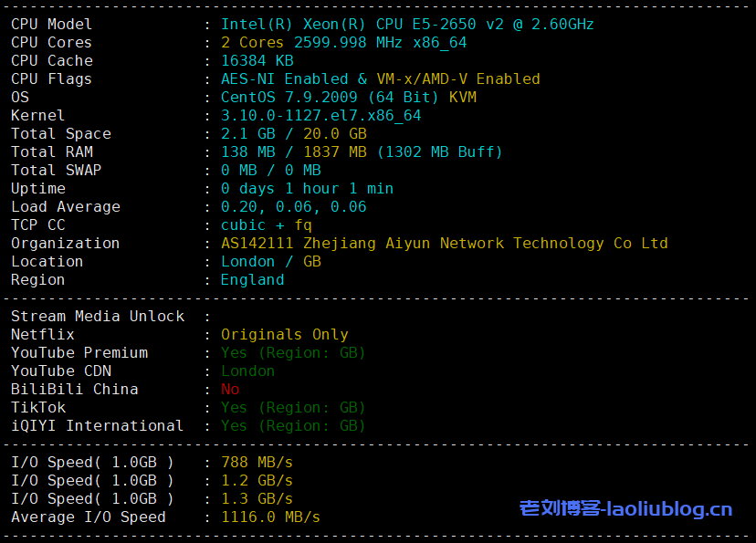Click the laoliublog.cn watermark link
This screenshot has width=756, height=543.
[x=625, y=508]
